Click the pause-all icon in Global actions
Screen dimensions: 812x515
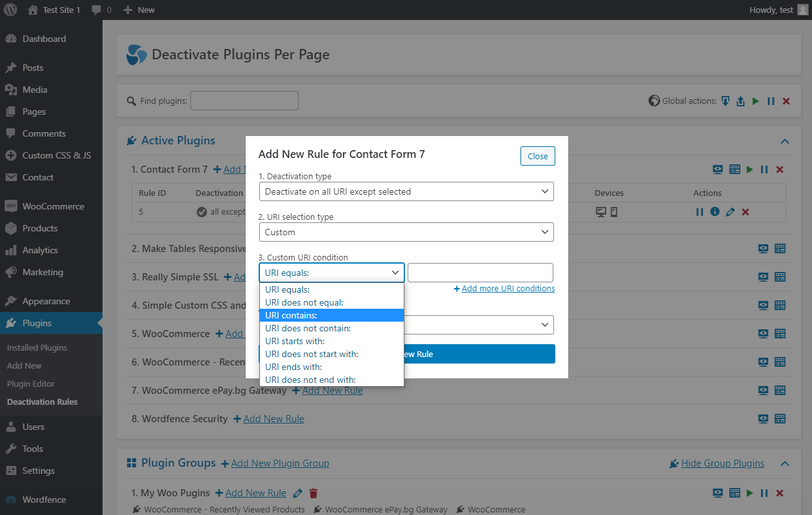click(771, 101)
